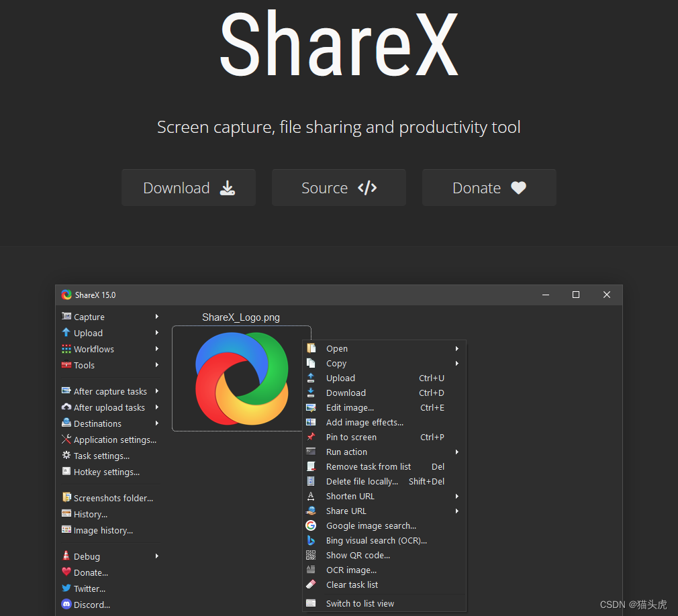
Task: Click the ShareX_Logo.png file name label
Action: (241, 317)
